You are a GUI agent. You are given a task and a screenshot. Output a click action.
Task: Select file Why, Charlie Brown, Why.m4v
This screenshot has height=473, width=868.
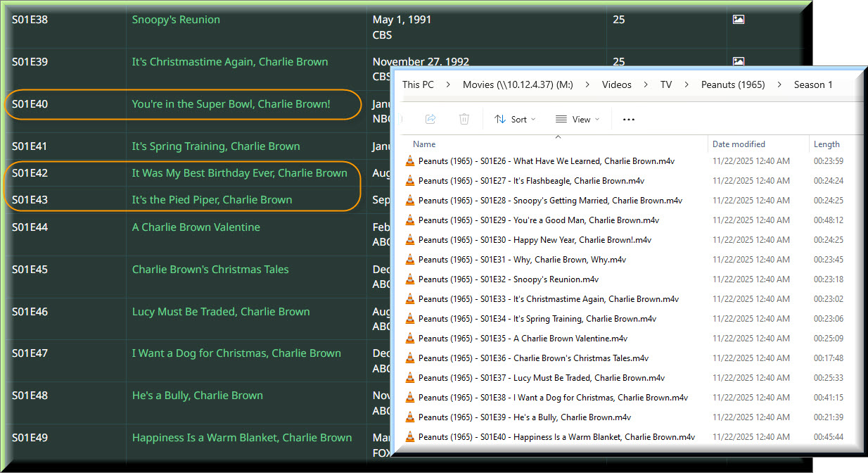pyautogui.click(x=522, y=260)
